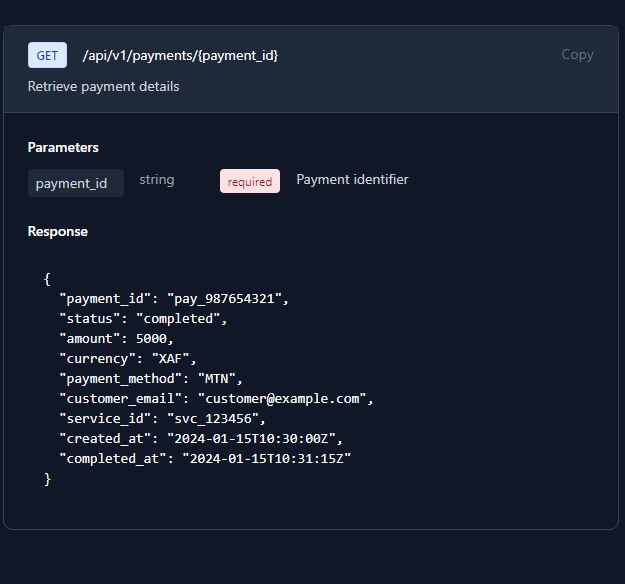Click the payment_id parameter name chip

(71, 183)
